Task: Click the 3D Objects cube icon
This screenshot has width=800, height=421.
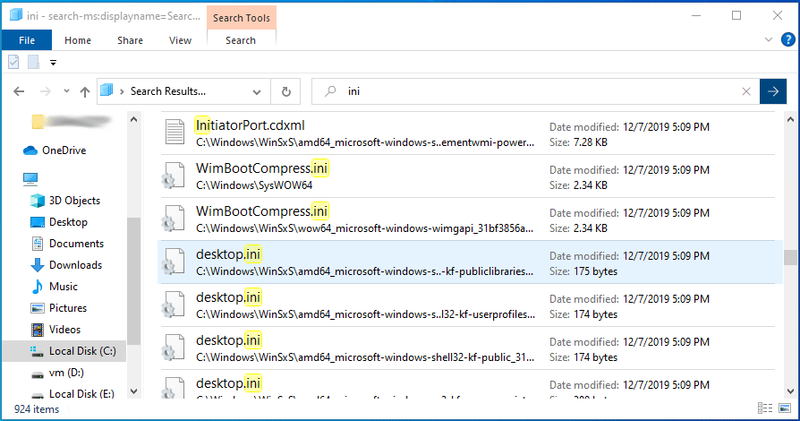Action: (37, 201)
